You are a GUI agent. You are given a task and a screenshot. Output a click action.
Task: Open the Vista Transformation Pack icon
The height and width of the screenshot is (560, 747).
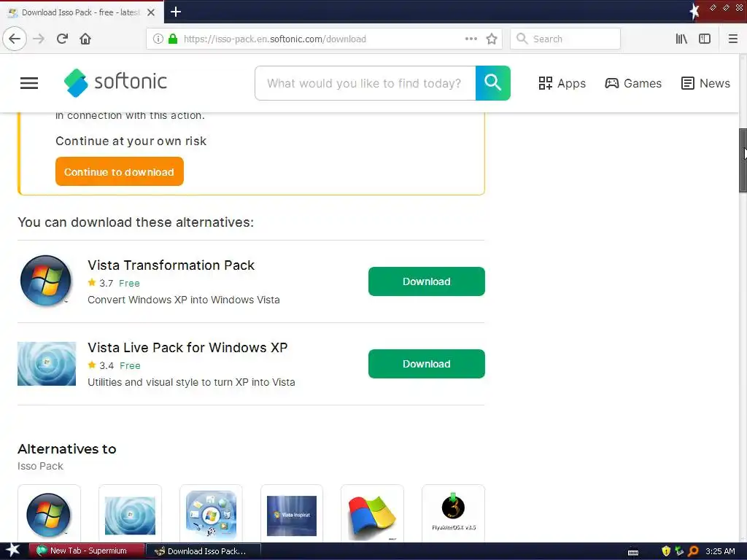[46, 281]
